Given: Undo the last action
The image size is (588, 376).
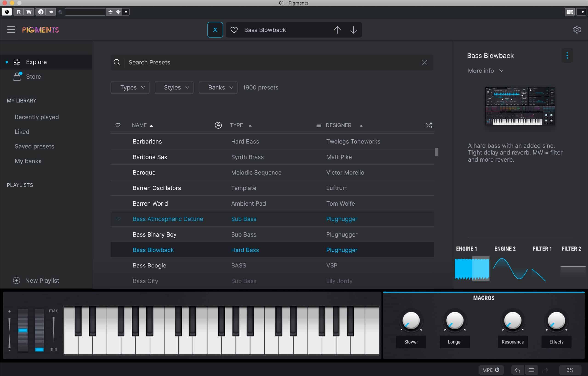Looking at the screenshot, I should pyautogui.click(x=517, y=370).
